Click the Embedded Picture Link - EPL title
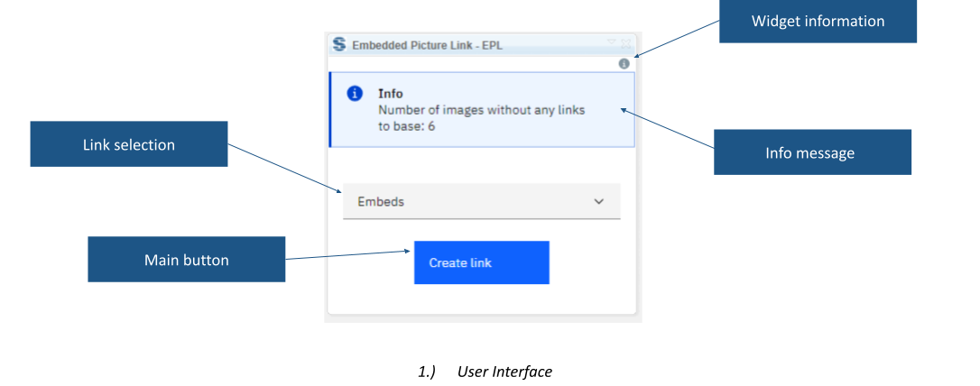This screenshot has width=980, height=386. coord(427,46)
